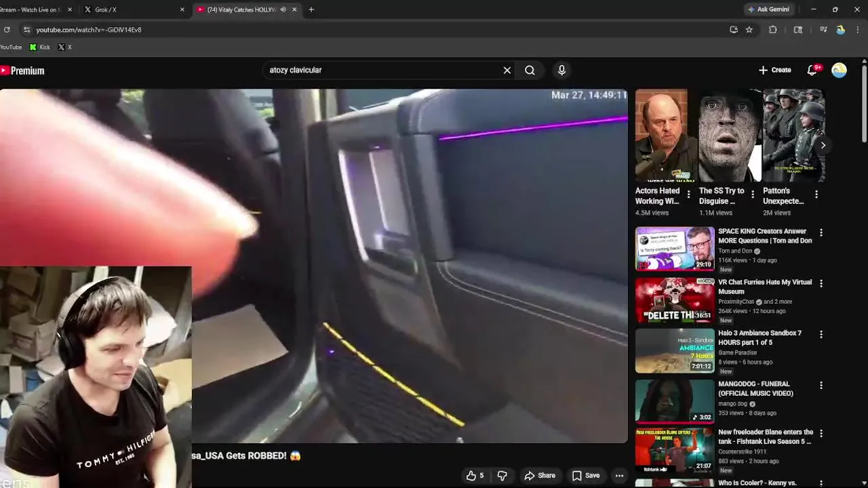Open Game Paradise channel name
Viewport: 868px width, 488px height.
[x=739, y=352]
